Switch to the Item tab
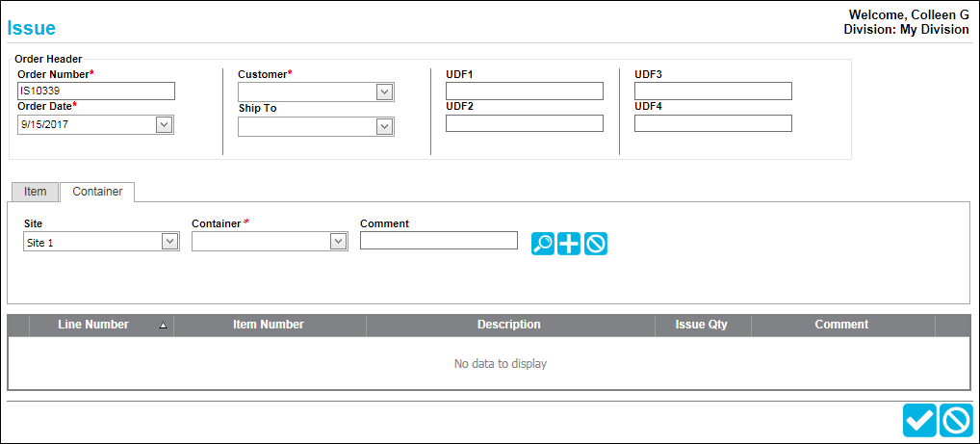 (35, 192)
